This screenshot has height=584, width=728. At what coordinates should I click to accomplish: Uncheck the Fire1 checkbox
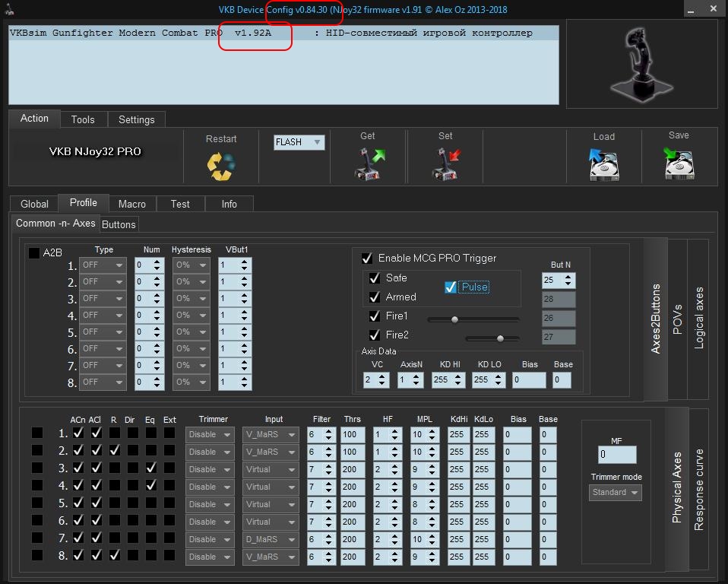coord(375,316)
